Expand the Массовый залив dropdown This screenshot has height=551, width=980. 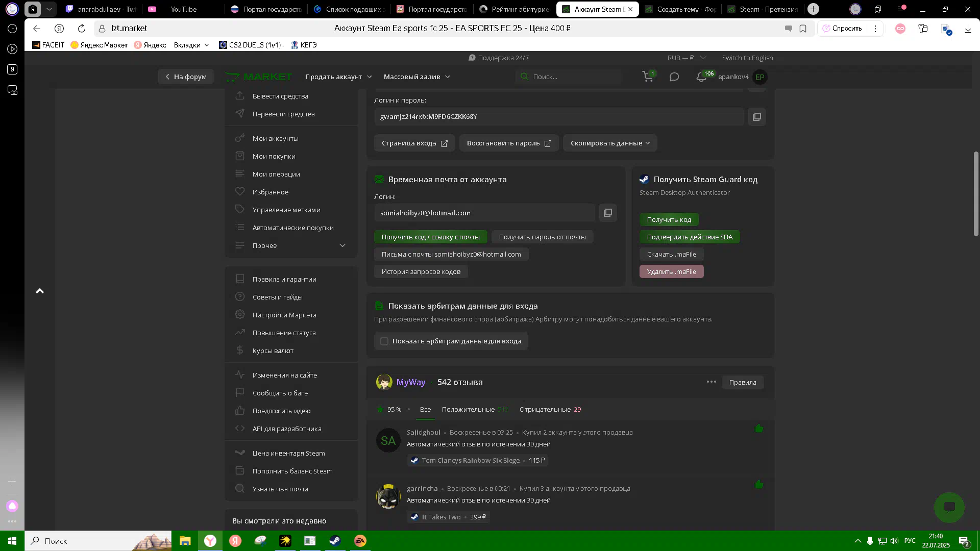(x=416, y=77)
